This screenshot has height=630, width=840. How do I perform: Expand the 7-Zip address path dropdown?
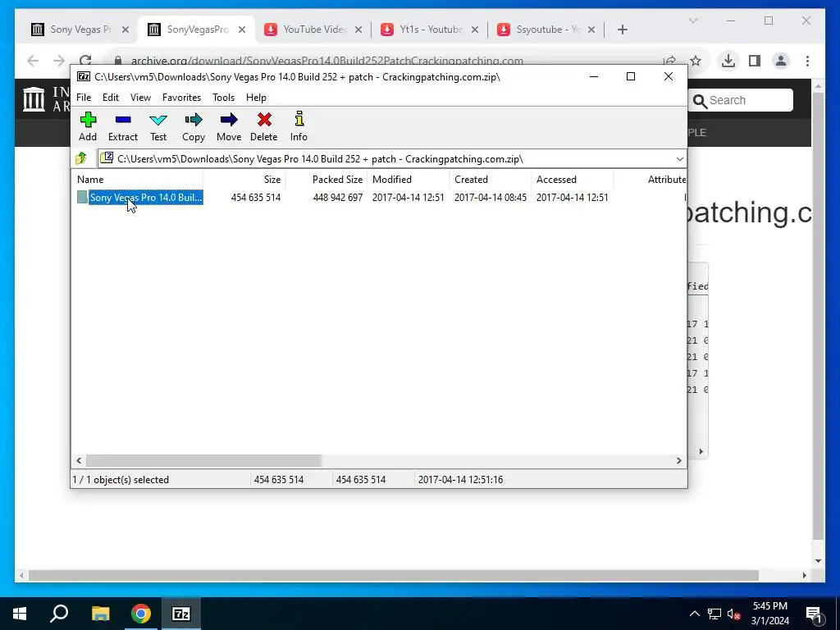coord(679,158)
